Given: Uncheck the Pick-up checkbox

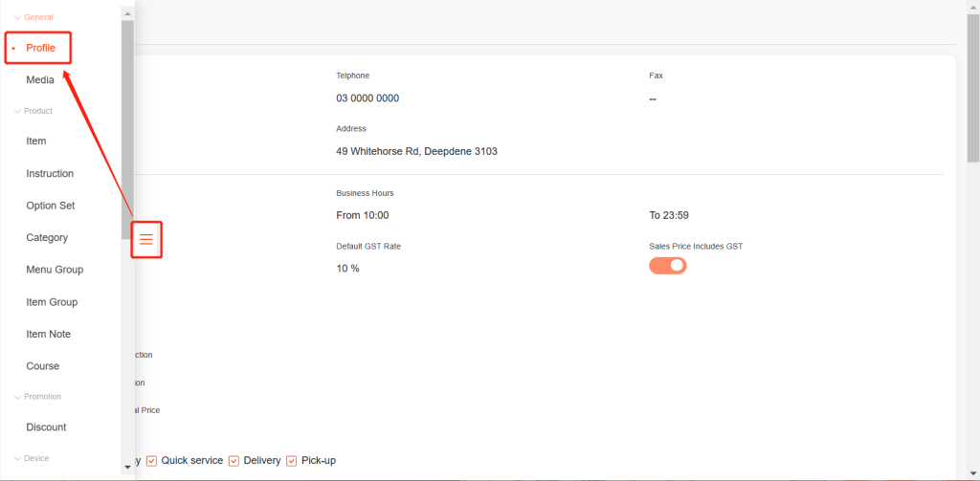Looking at the screenshot, I should tap(292, 461).
